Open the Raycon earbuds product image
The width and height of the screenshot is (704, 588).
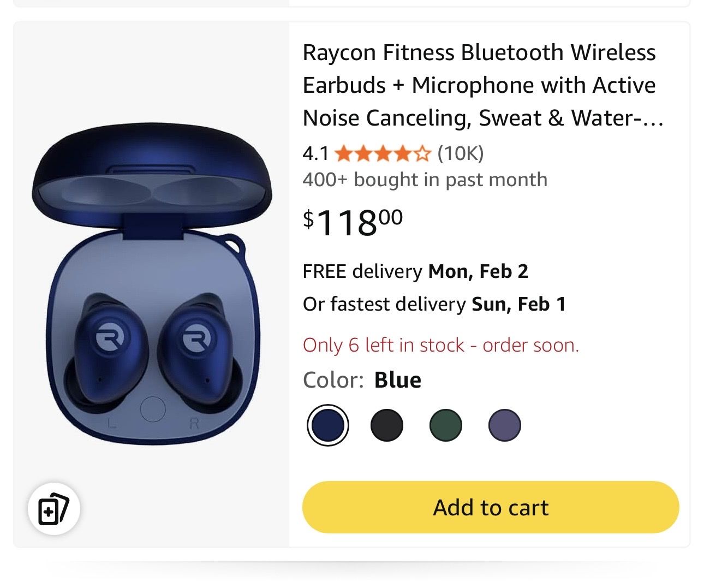click(x=151, y=284)
